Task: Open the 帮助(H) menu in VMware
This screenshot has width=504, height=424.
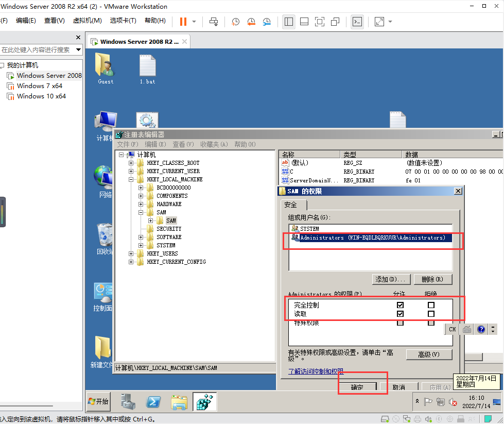Action: [155, 21]
